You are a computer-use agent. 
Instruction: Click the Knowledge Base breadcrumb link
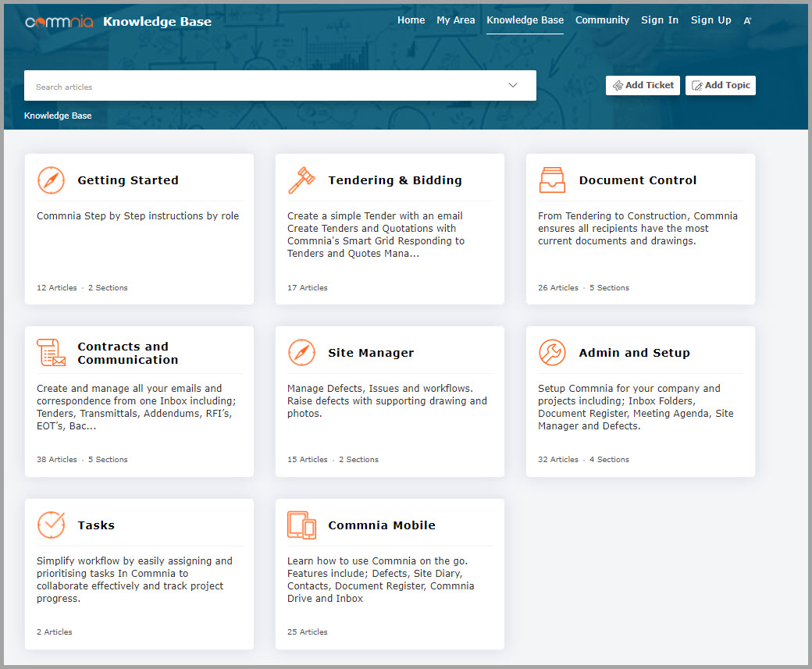coord(58,116)
